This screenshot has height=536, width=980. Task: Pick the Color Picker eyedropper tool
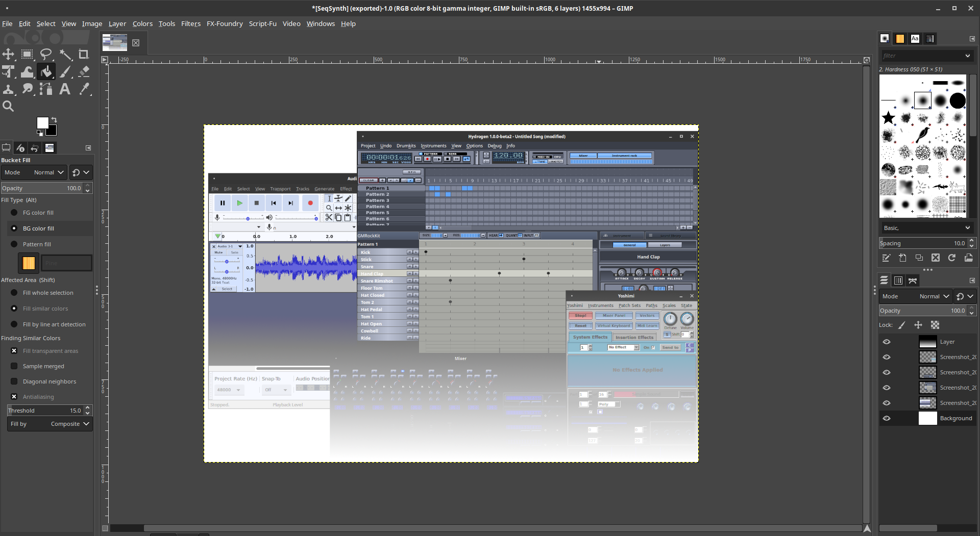click(x=84, y=89)
